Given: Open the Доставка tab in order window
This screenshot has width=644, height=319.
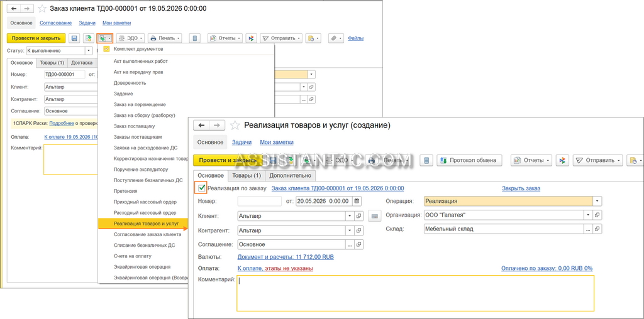Looking at the screenshot, I should coord(81,63).
